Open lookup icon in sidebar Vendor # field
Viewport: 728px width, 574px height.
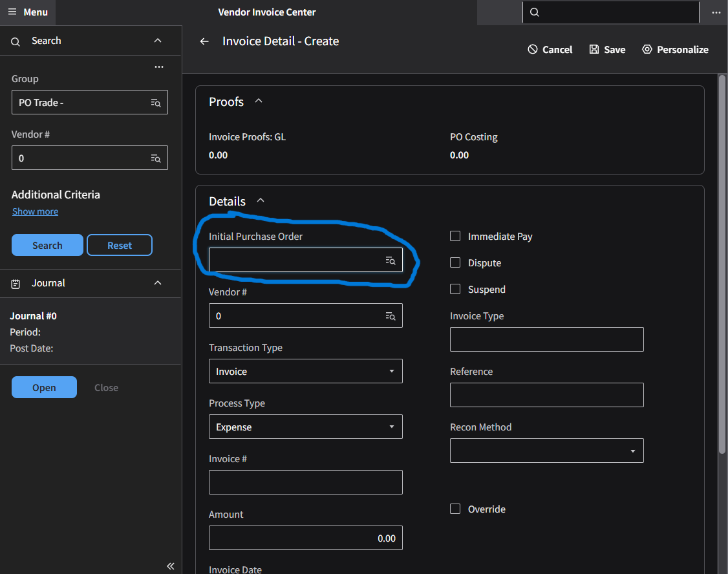(x=155, y=158)
